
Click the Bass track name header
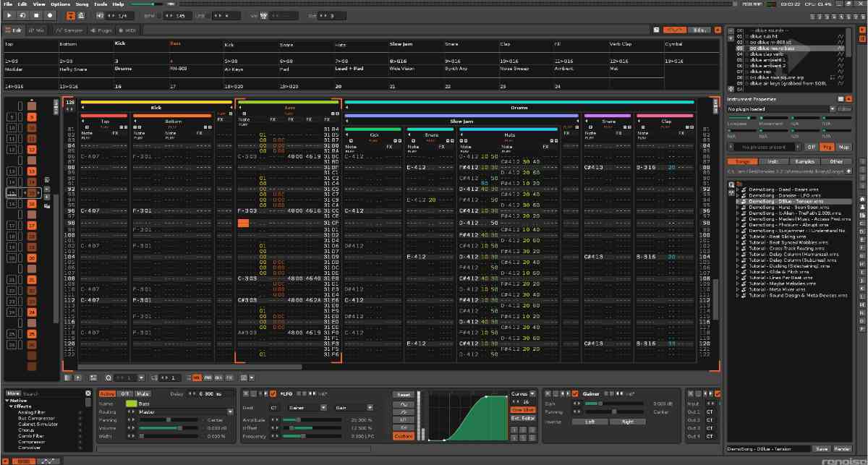tap(289, 107)
